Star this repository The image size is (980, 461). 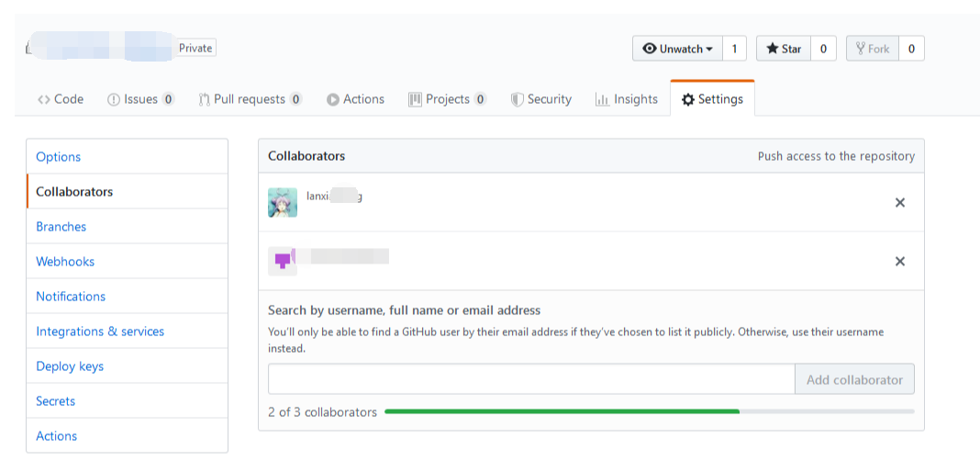[x=784, y=48]
